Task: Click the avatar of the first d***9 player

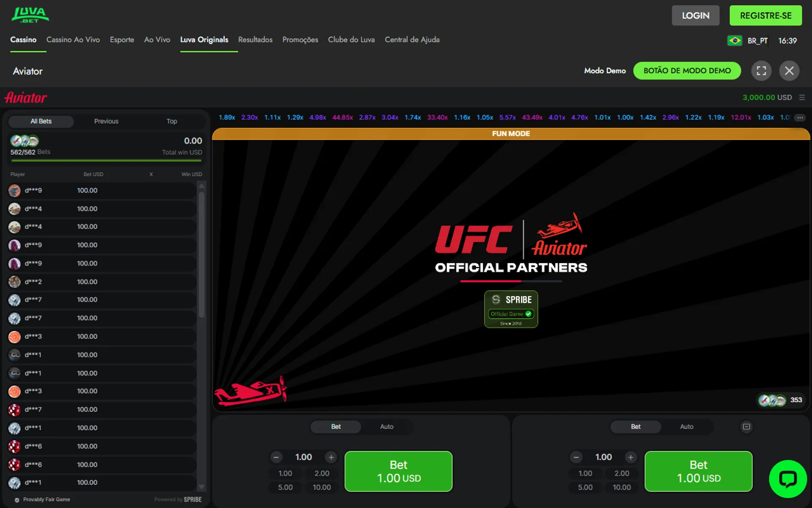Action: (14, 190)
